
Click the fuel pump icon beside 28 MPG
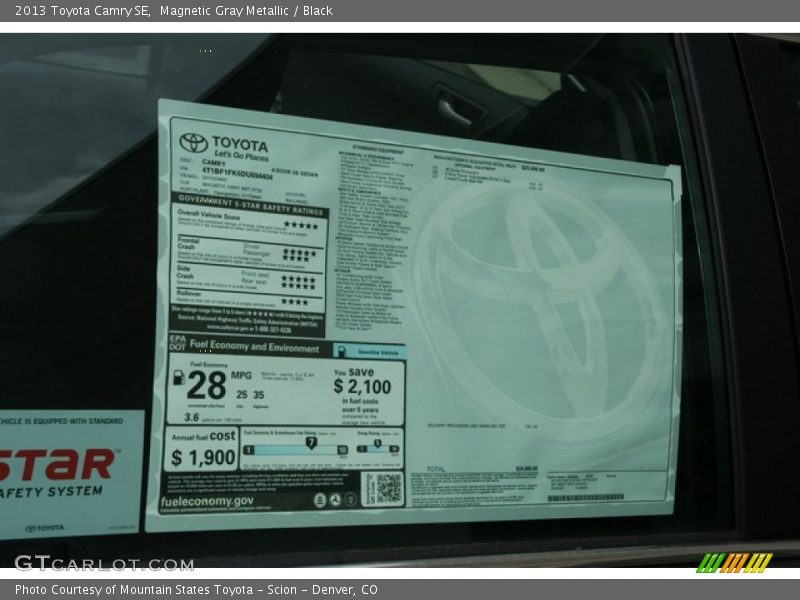click(x=179, y=379)
